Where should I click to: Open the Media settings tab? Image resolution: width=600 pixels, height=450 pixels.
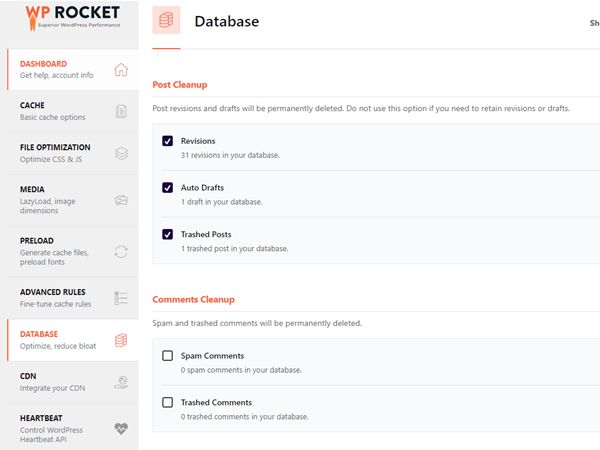[x=73, y=200]
